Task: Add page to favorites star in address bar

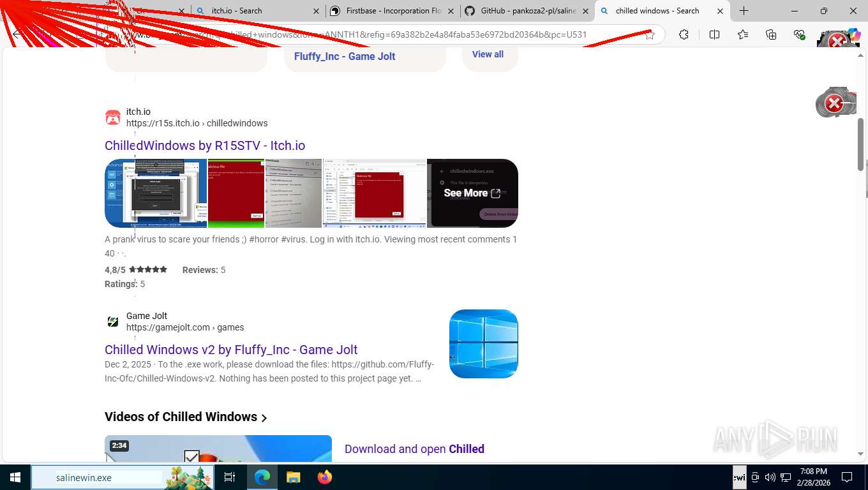Action: pyautogui.click(x=650, y=34)
